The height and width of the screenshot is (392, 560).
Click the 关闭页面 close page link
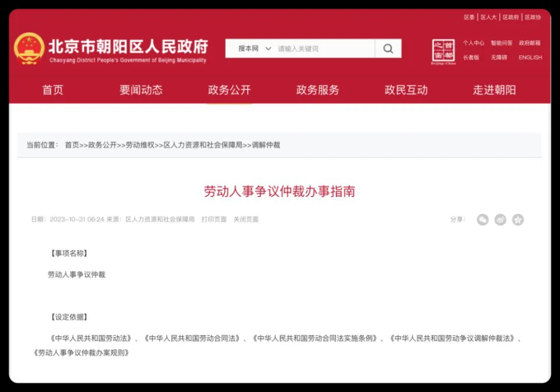point(246,220)
